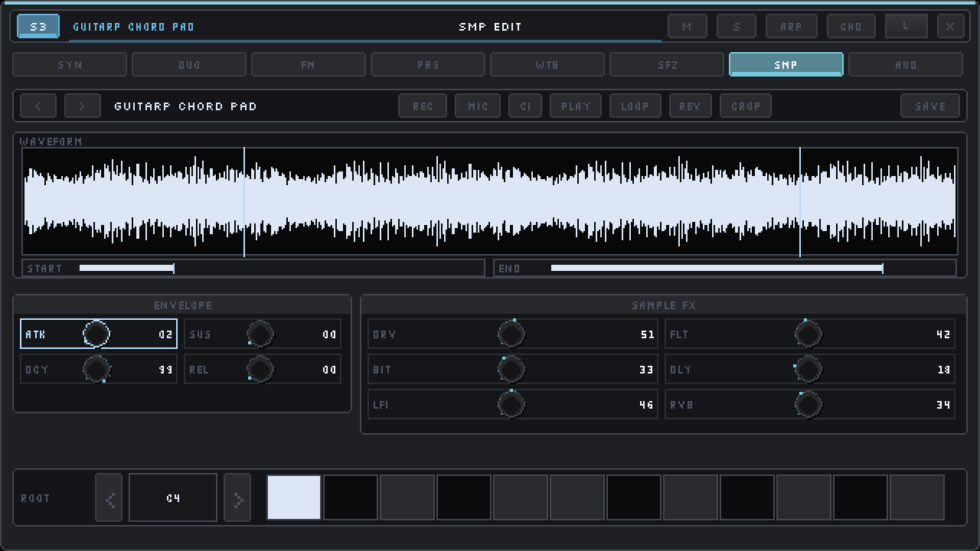Toggle the MIC input button
Image resolution: width=980 pixels, height=551 pixels.
pos(478,106)
